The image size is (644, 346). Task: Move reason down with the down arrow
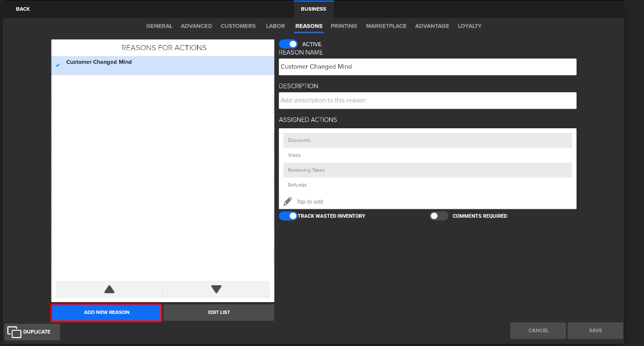(216, 289)
